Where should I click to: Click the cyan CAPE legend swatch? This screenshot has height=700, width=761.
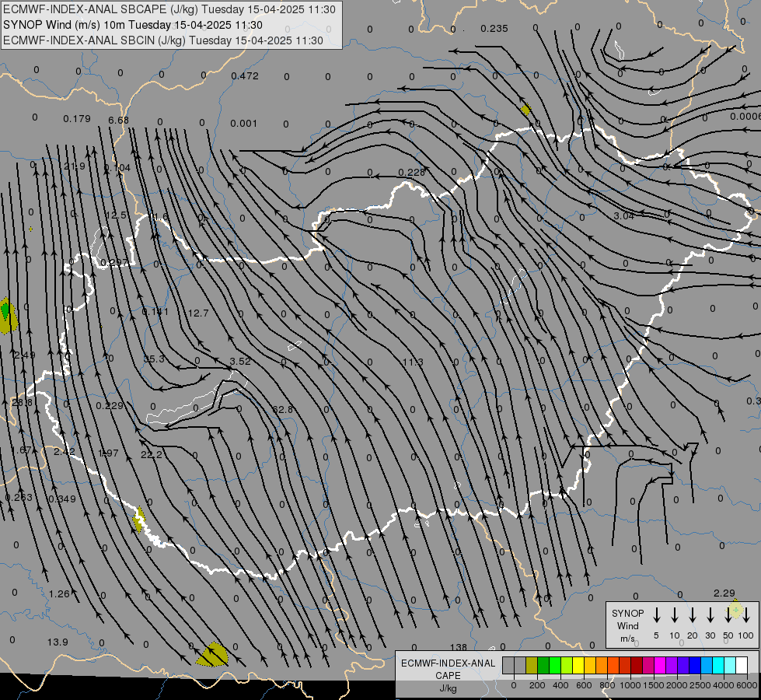pos(718,666)
